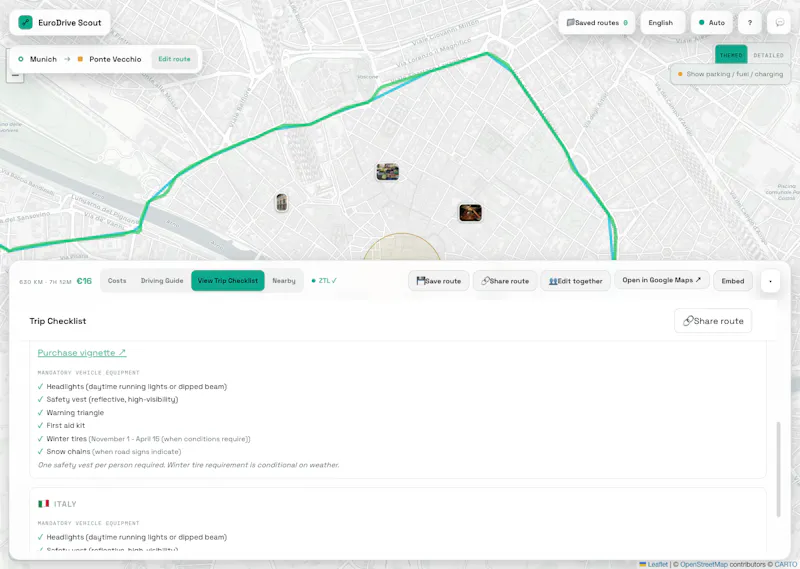Open the Saved routes list
Screen dimensions: 800x569
(x=596, y=22)
